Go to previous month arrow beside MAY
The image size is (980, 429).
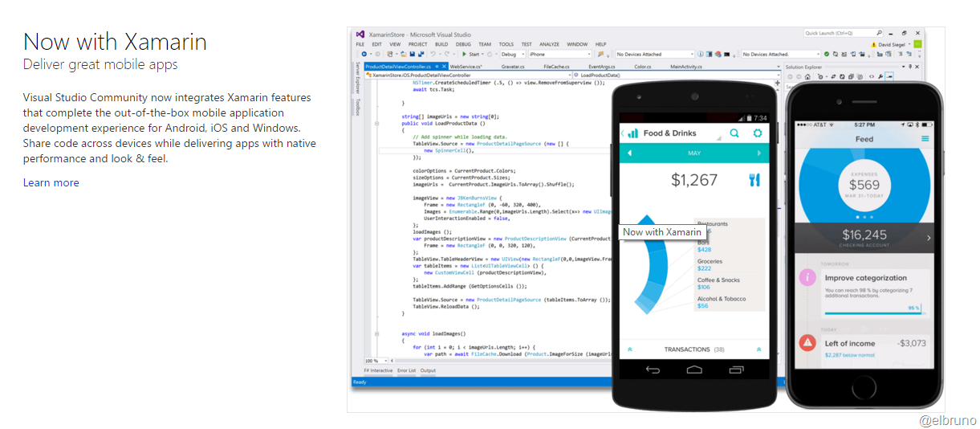(x=629, y=153)
